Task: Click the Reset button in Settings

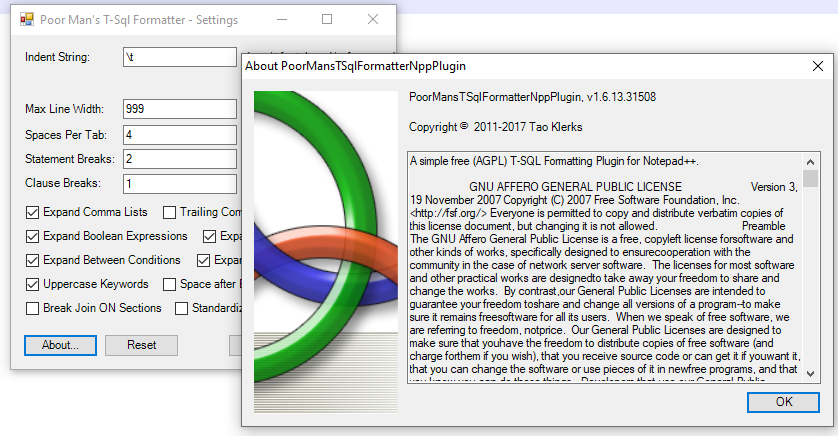Action: [142, 345]
